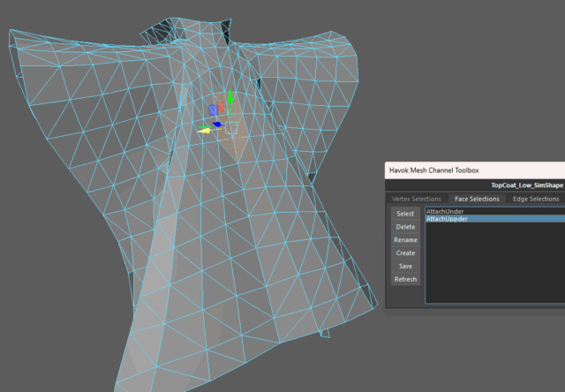Choose AttachUnder in the selections list

tap(445, 212)
